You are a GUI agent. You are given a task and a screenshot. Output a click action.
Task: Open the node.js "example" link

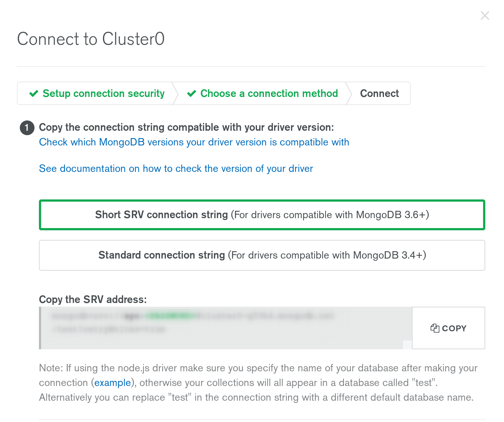point(112,383)
